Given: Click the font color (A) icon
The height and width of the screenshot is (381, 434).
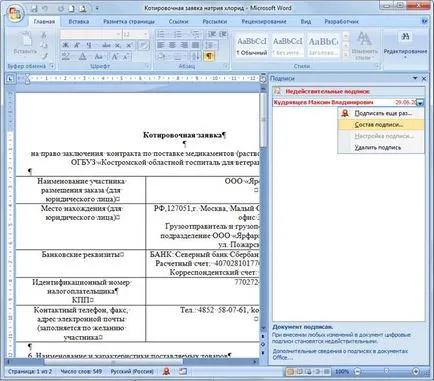Looking at the screenshot, I should [x=82, y=56].
